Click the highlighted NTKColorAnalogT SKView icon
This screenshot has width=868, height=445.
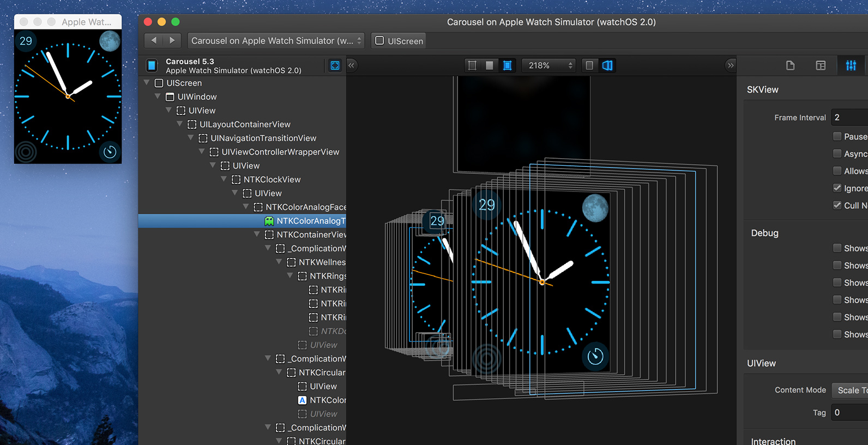click(x=269, y=221)
